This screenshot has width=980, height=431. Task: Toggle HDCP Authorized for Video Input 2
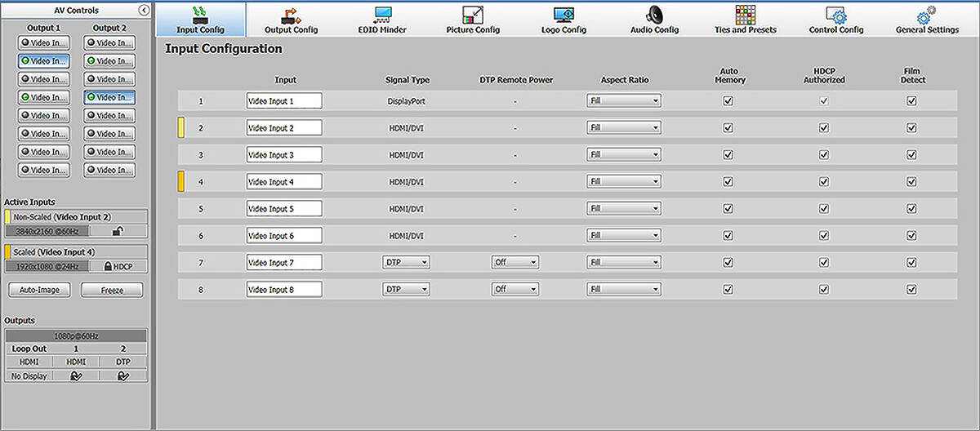pos(824,128)
